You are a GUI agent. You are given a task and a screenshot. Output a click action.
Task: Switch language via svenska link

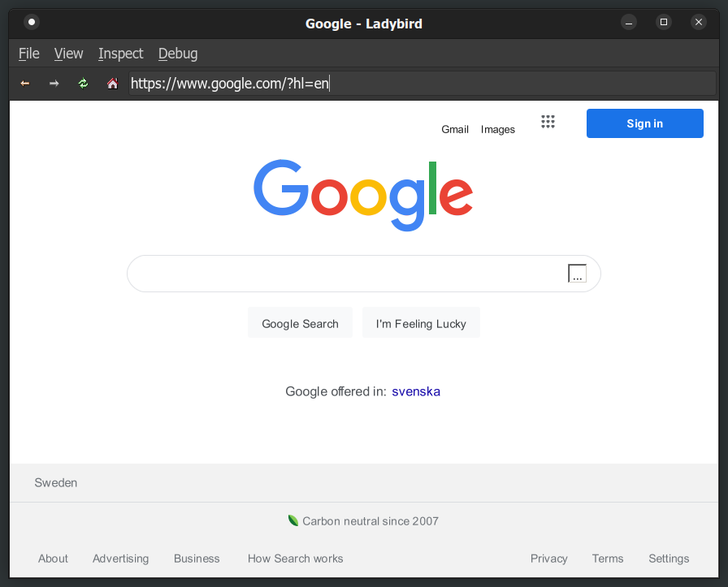(416, 391)
